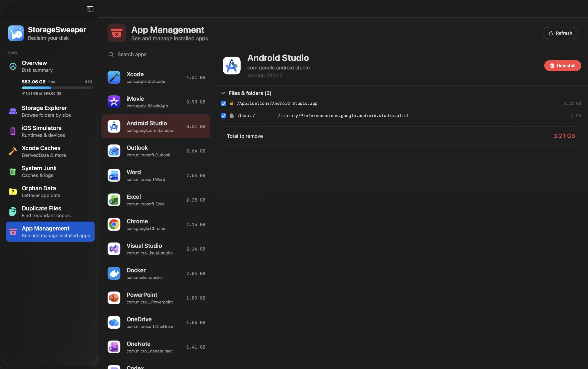Click the Word app icon
The height and width of the screenshot is (369, 588).
[114, 175]
